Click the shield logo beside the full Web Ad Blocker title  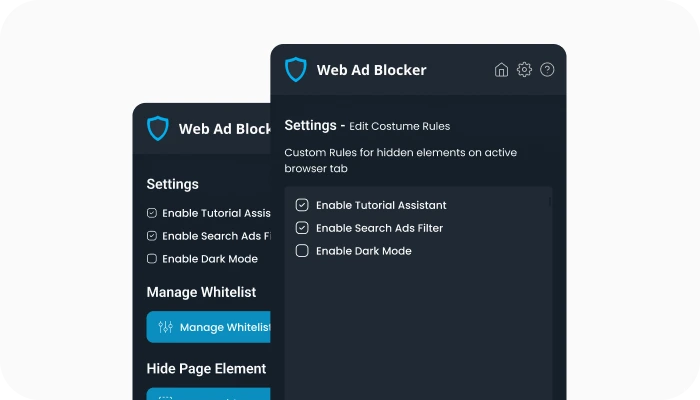(x=296, y=70)
